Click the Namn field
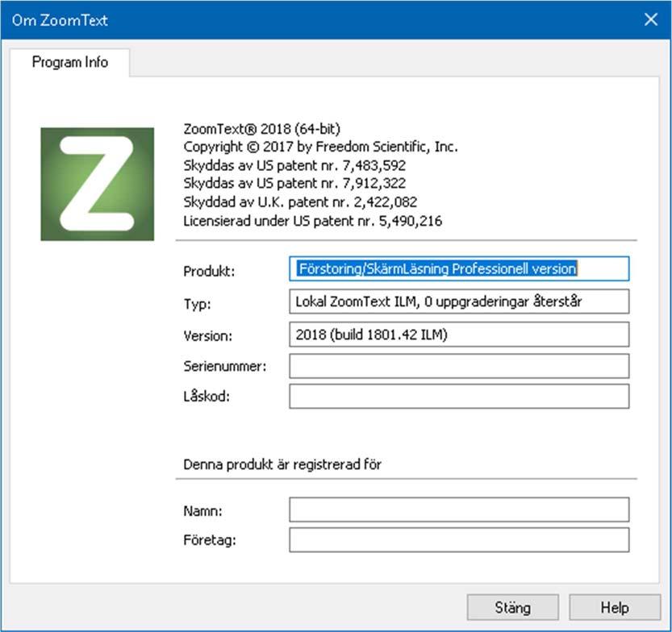Image resolution: width=672 pixels, height=632 pixels. [x=459, y=509]
